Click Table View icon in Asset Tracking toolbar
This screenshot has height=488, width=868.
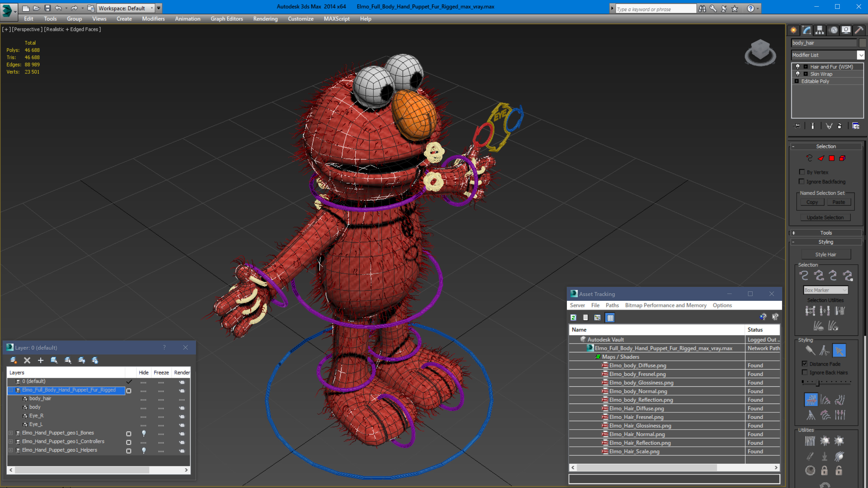click(x=610, y=317)
